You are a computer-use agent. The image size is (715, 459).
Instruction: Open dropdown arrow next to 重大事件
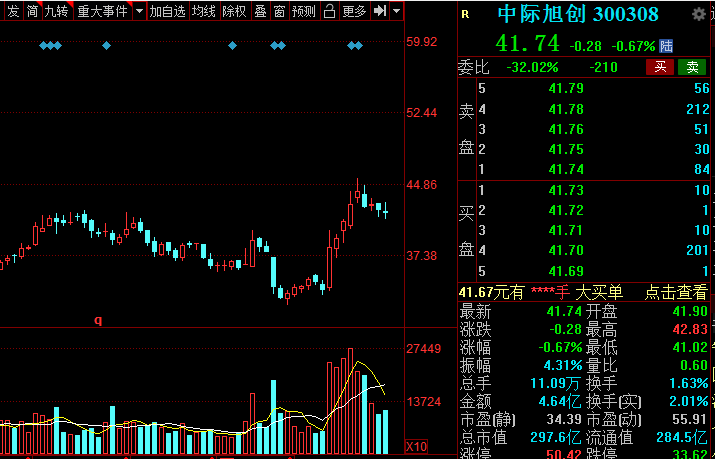[x=139, y=12]
